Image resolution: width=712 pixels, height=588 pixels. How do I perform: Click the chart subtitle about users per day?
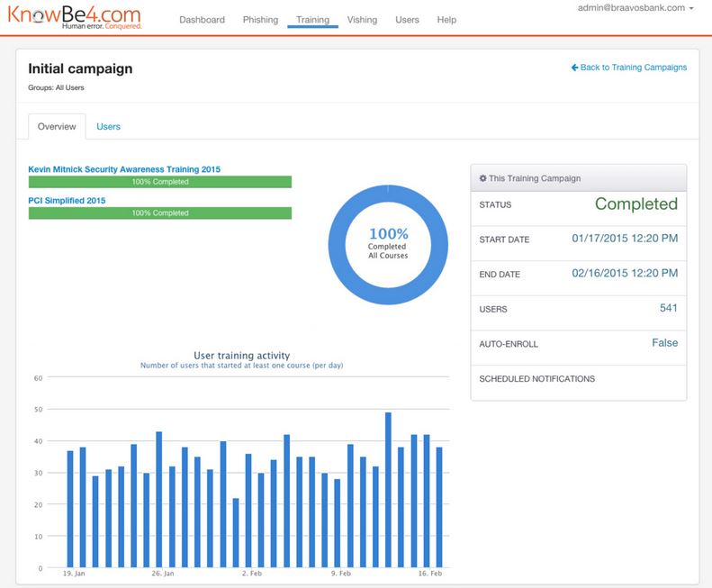coord(241,366)
